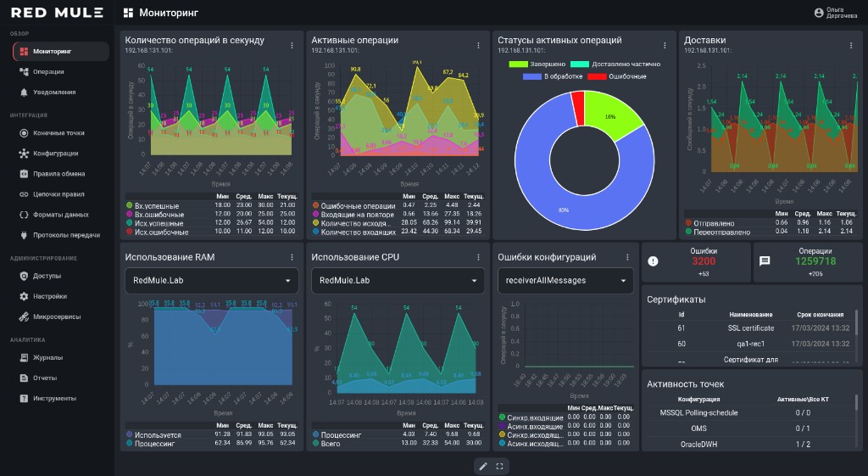The image size is (868, 476).
Task: Toggle Отправлено series in Доставки
Action: point(710,223)
